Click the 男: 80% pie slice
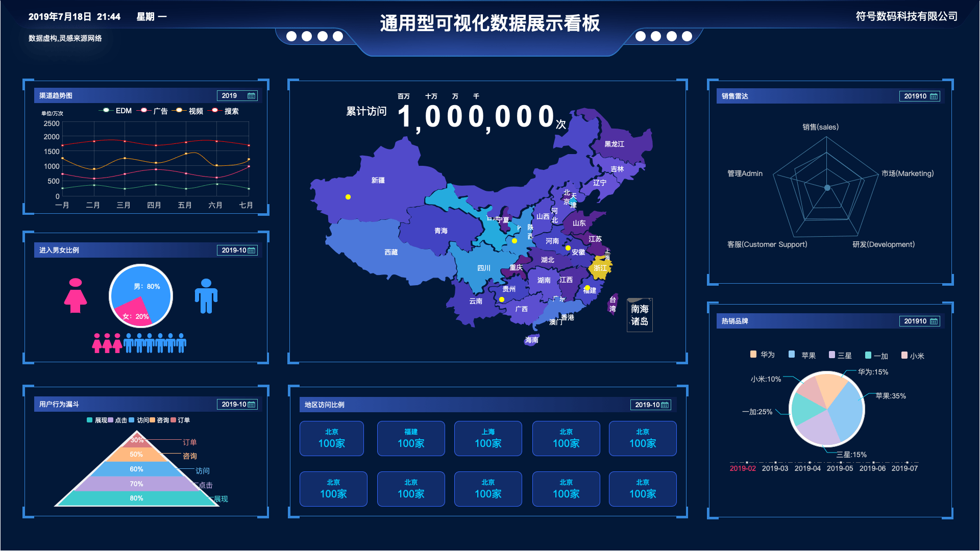 (146, 286)
